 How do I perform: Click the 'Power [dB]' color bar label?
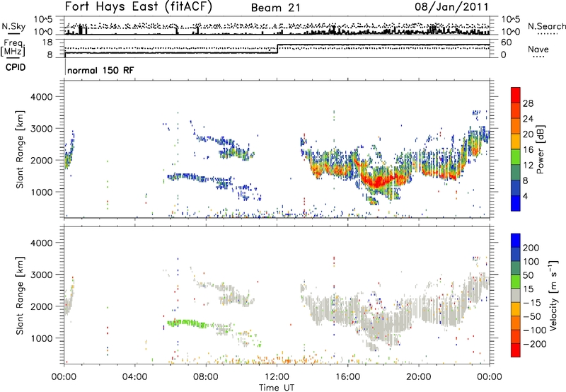[x=540, y=149]
